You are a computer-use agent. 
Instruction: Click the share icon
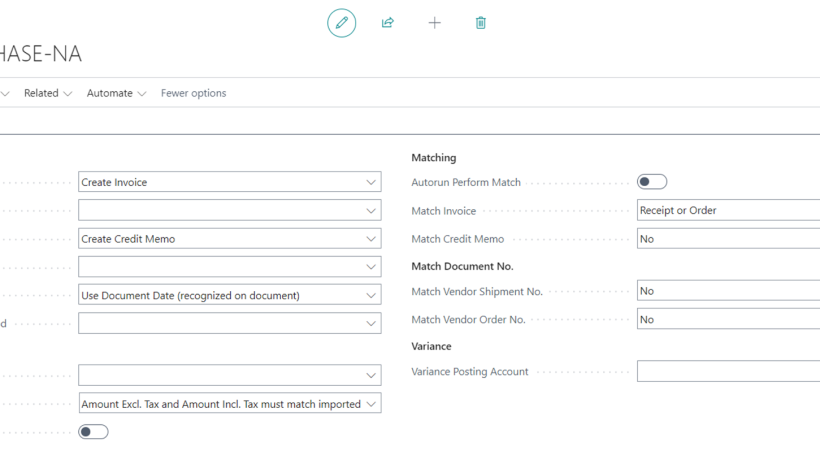[x=388, y=23]
